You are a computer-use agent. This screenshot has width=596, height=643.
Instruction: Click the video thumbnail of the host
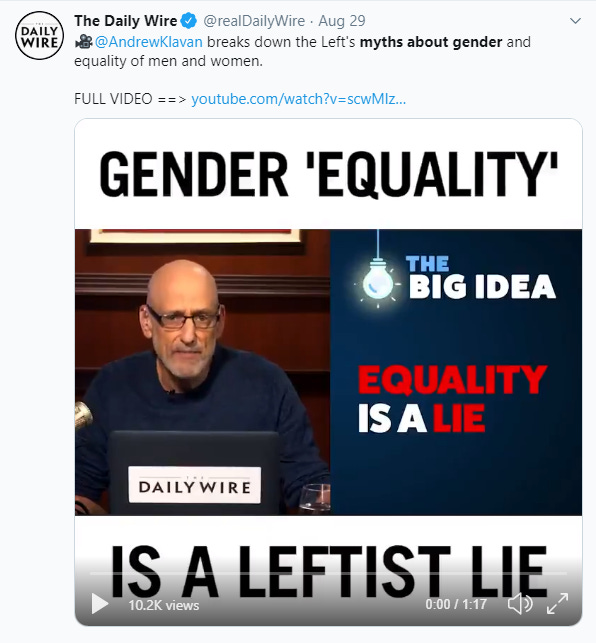click(202, 372)
